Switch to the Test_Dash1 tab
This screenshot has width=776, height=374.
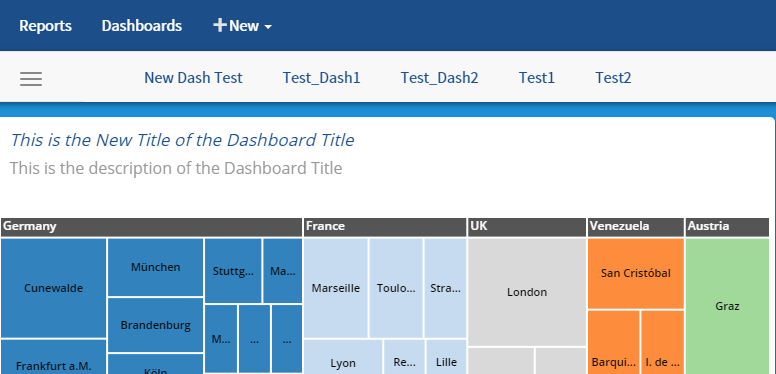point(321,78)
